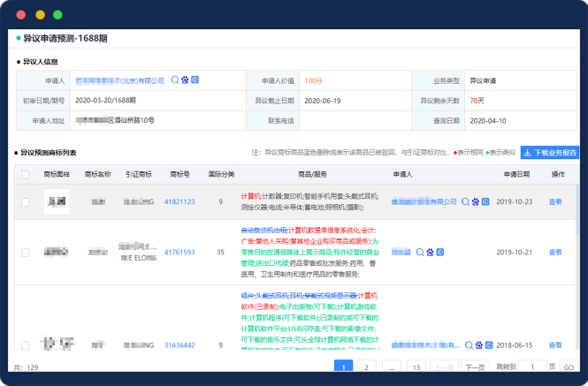588x386 pixels.
Task: Go to next page with 下一页
Action: coord(475,367)
